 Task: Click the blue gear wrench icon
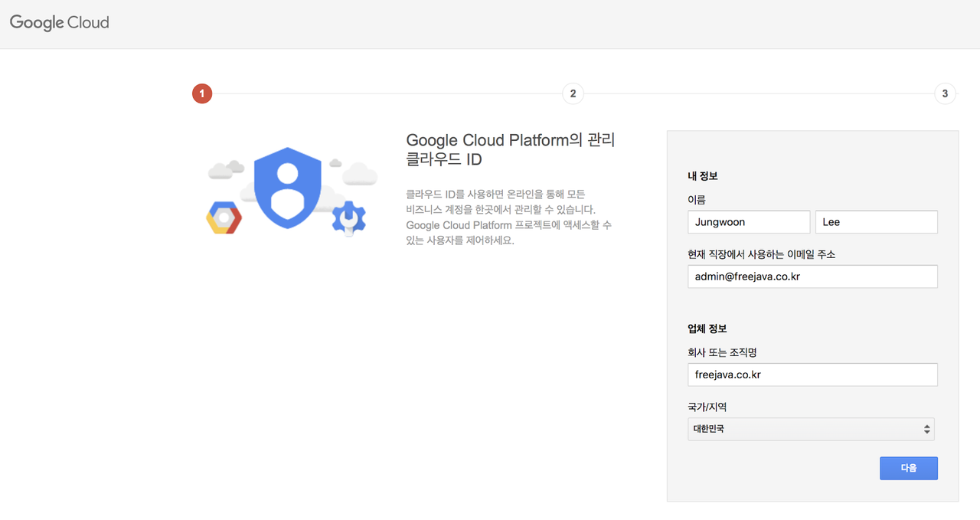pos(348,218)
